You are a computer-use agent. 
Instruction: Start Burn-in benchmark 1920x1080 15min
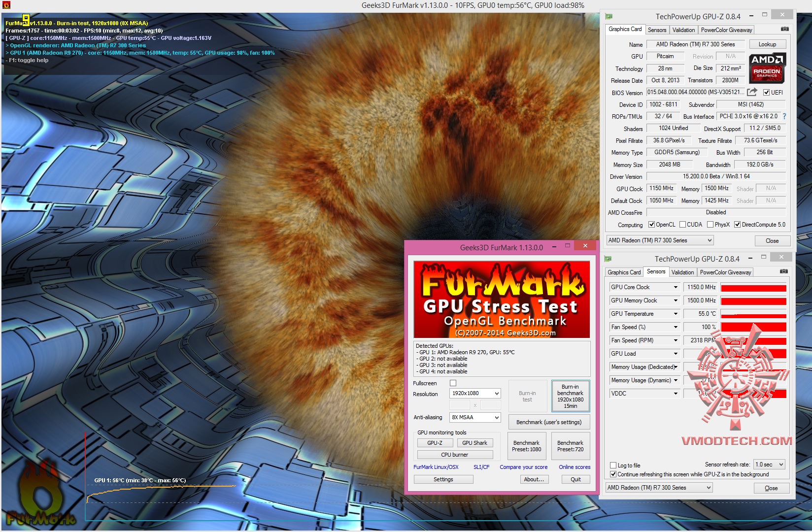click(570, 396)
